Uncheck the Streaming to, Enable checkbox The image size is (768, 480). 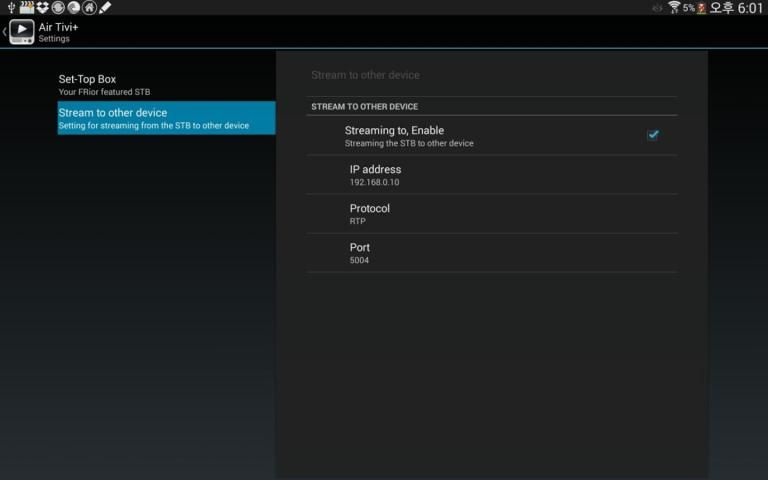(x=652, y=135)
